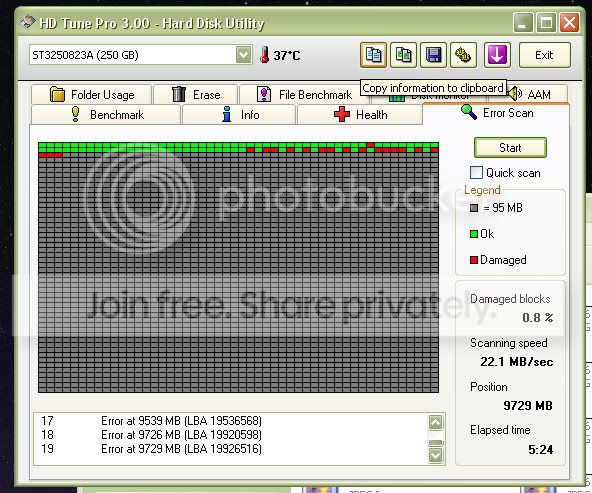
Task: Switch to the Benchmark tab
Action: point(106,114)
